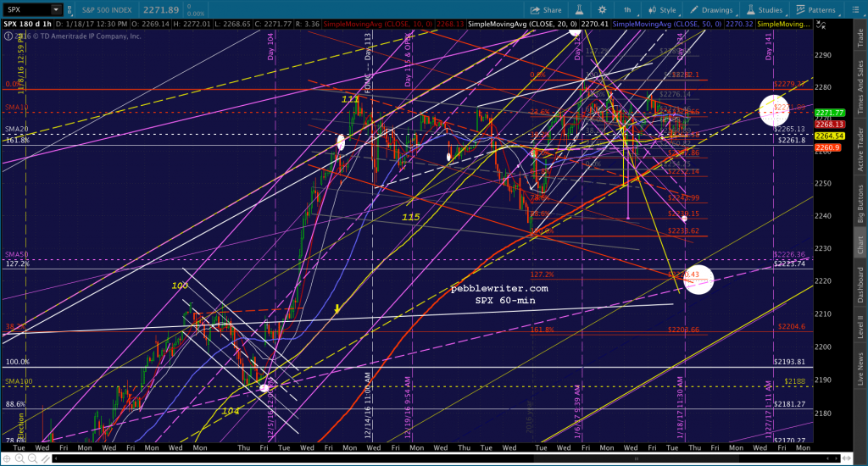Open the 1h timeframe dropdown

pyautogui.click(x=627, y=9)
